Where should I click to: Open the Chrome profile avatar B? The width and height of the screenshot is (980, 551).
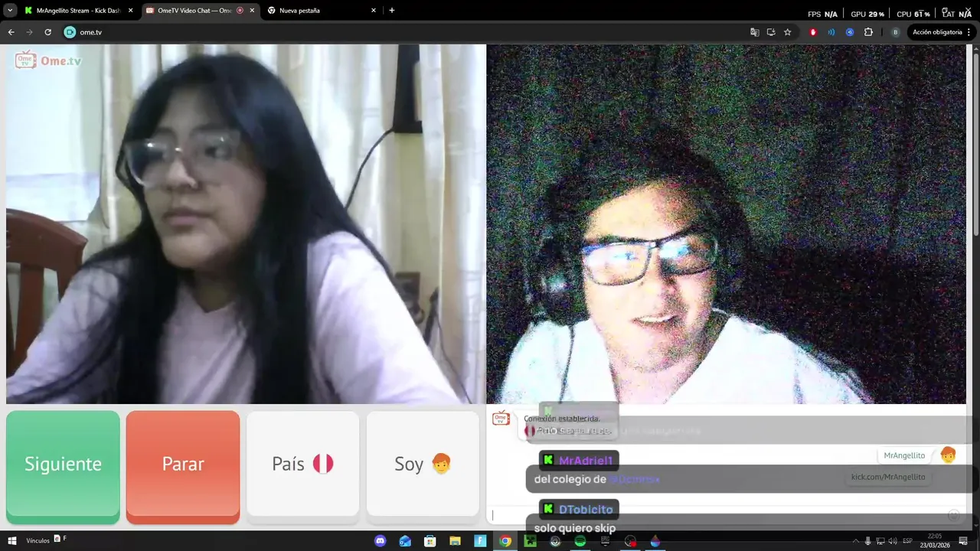tap(895, 32)
